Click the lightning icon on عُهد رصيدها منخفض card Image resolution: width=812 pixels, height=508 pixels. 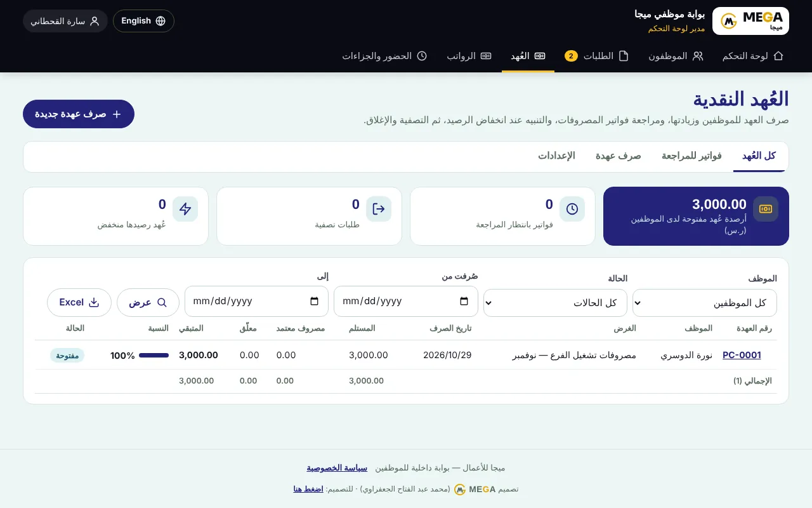[185, 209]
